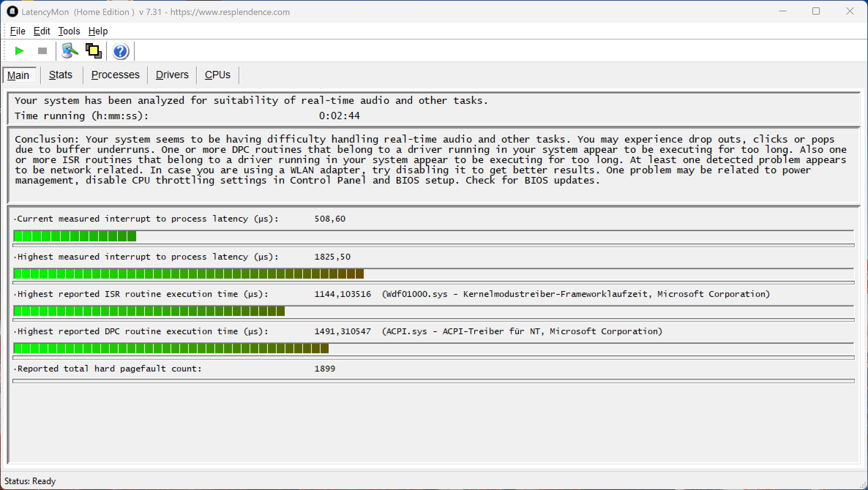
Task: Open help with blue question mark icon
Action: [x=120, y=51]
